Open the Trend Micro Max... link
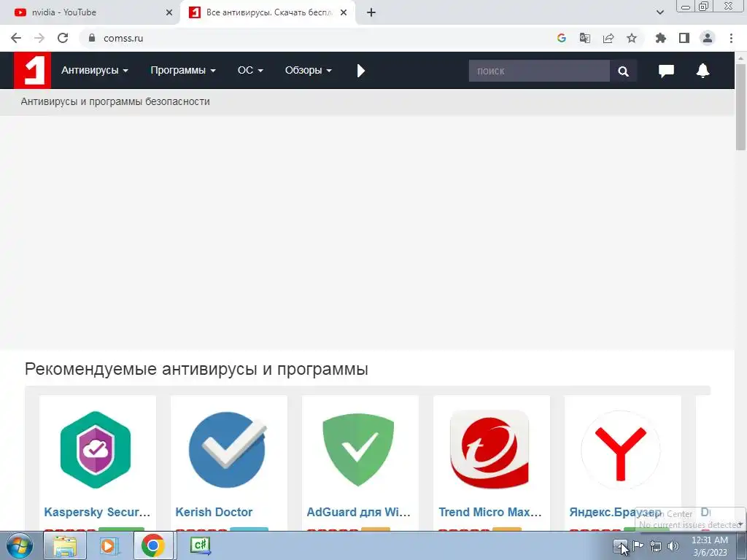The width and height of the screenshot is (747, 560). click(490, 512)
